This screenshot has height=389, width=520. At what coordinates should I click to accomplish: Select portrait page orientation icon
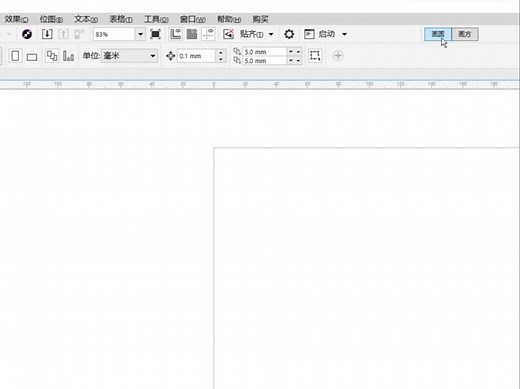pyautogui.click(x=15, y=56)
